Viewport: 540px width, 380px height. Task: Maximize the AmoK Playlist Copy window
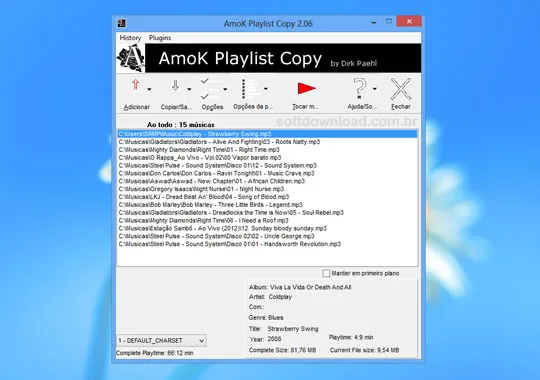(x=389, y=21)
